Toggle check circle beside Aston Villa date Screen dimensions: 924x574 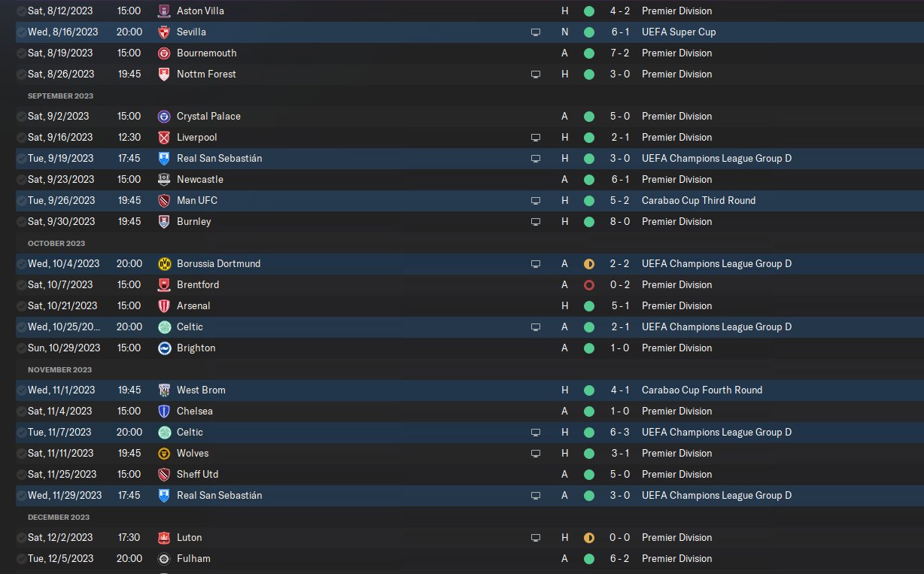(21, 11)
